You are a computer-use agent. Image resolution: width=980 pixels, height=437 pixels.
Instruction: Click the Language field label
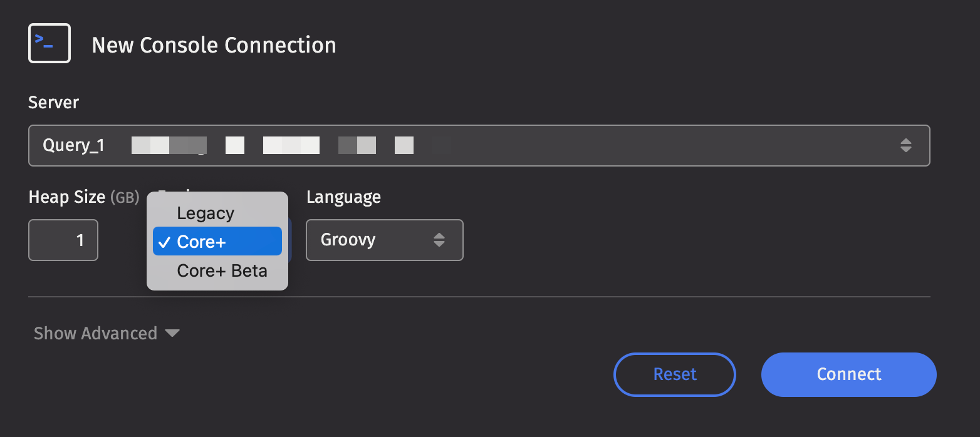tap(343, 197)
